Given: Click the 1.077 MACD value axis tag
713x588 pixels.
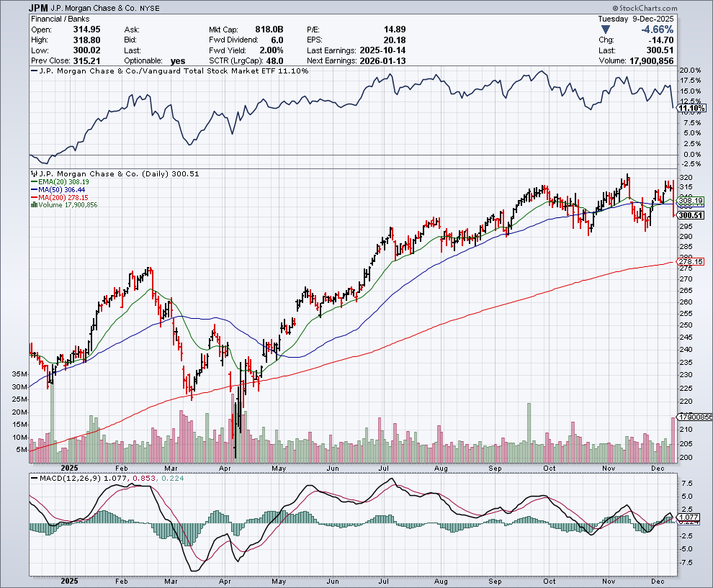Looking at the screenshot, I should [689, 517].
